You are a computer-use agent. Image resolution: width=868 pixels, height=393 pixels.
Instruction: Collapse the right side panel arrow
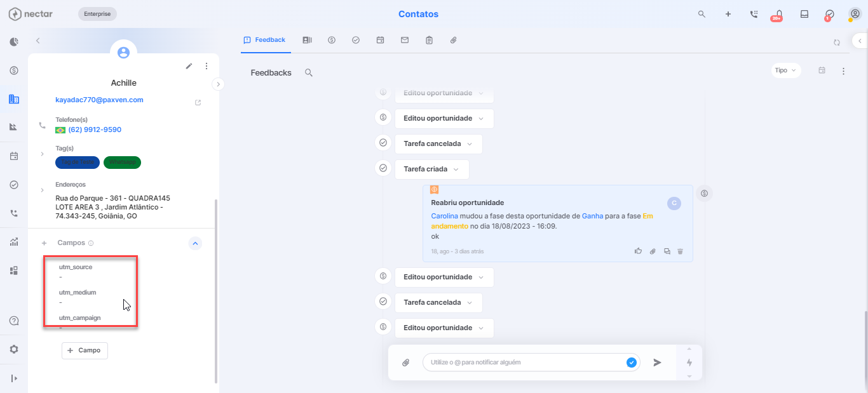point(860,40)
